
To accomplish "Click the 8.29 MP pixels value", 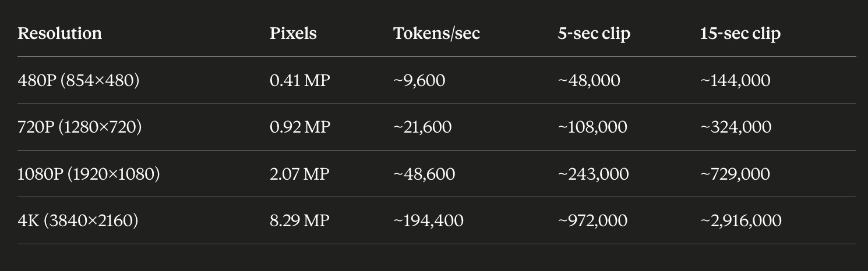I will 299,220.
